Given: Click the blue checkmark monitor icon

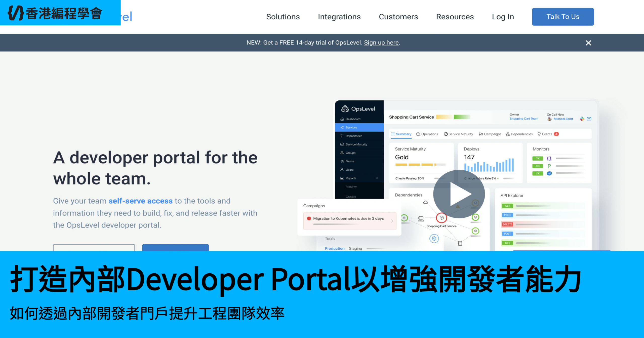Looking at the screenshot, I should point(549,173).
